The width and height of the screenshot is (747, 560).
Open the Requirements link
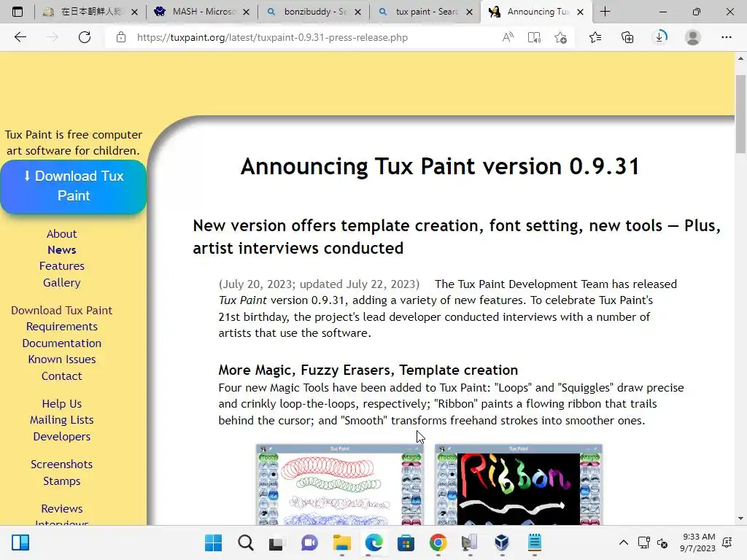click(61, 327)
